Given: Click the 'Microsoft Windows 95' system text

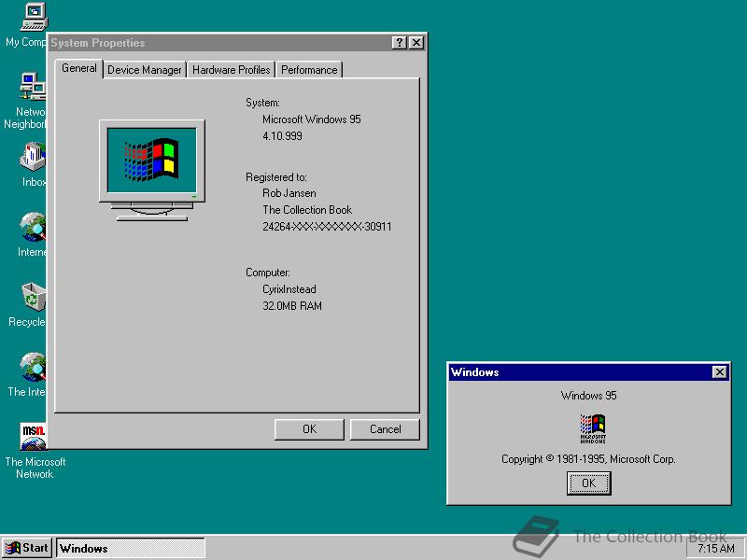Looking at the screenshot, I should 312,119.
